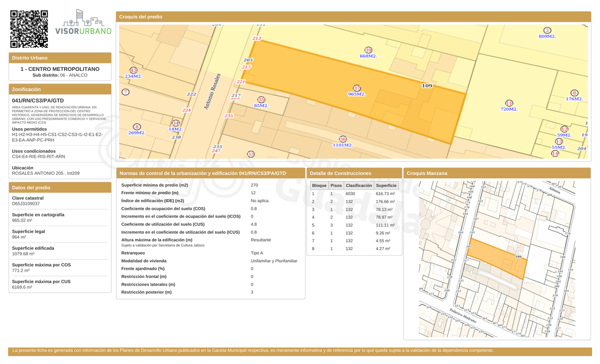Click the Coeficiente de ocupación del suelo (COS) row
Image resolution: width=600 pixels, height=364 pixels.
click(x=210, y=209)
